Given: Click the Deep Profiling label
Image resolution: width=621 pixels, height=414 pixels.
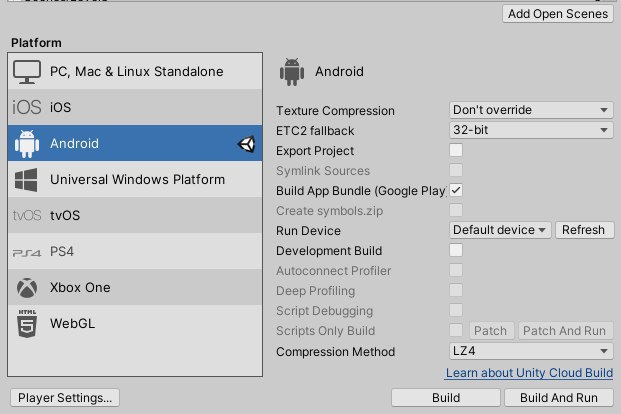Looking at the screenshot, I should click(x=316, y=291).
